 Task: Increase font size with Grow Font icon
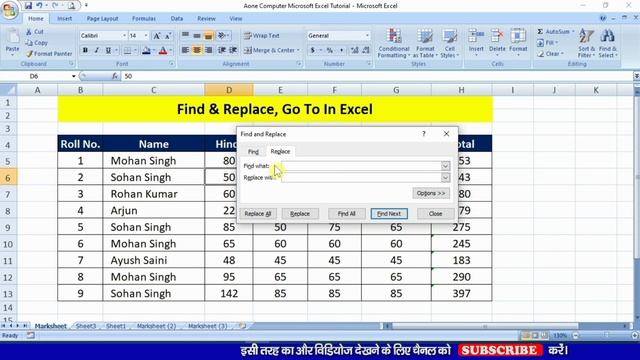click(157, 36)
